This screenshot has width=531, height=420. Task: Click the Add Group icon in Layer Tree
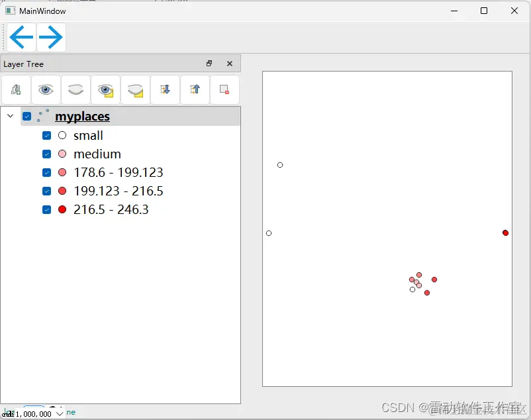click(16, 89)
